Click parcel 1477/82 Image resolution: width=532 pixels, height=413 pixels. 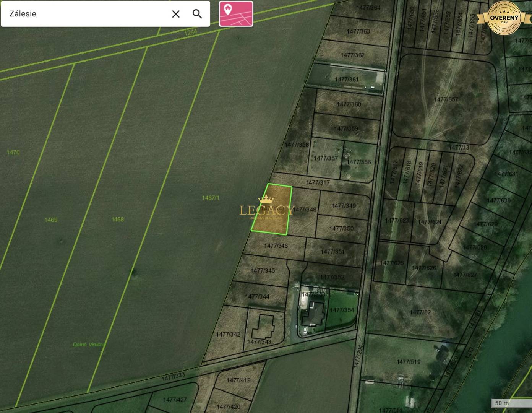click(x=420, y=312)
